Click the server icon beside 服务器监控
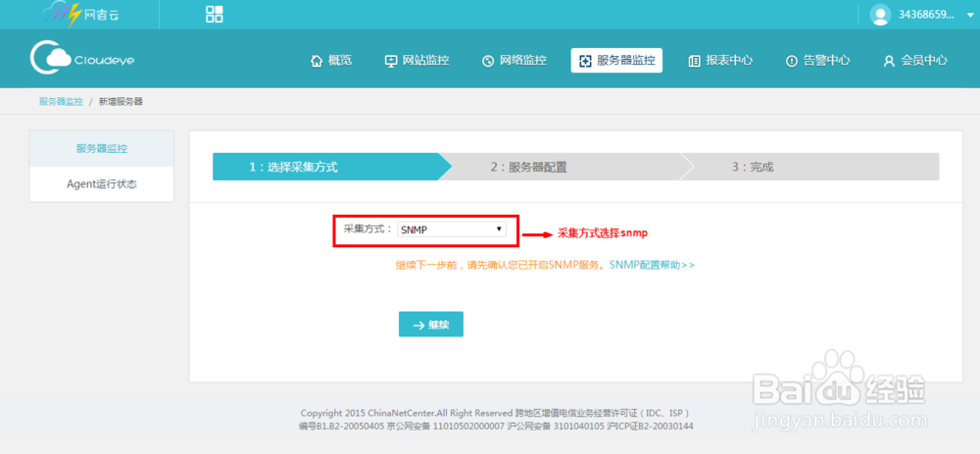980x454 pixels. (x=585, y=61)
